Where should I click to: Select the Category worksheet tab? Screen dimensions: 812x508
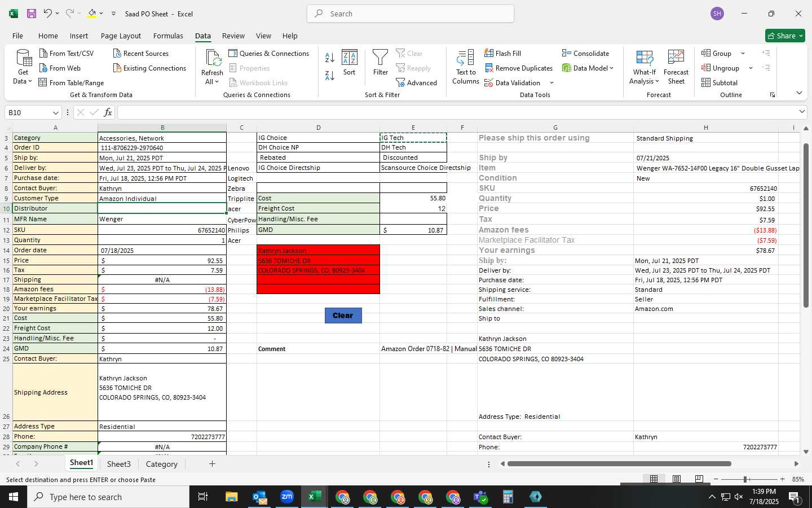[162, 464]
